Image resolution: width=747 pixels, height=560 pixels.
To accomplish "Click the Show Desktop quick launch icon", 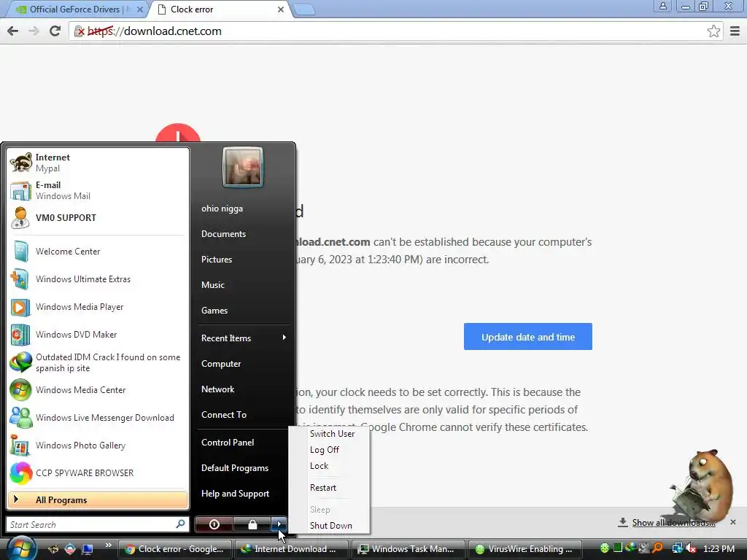I will [x=87, y=549].
